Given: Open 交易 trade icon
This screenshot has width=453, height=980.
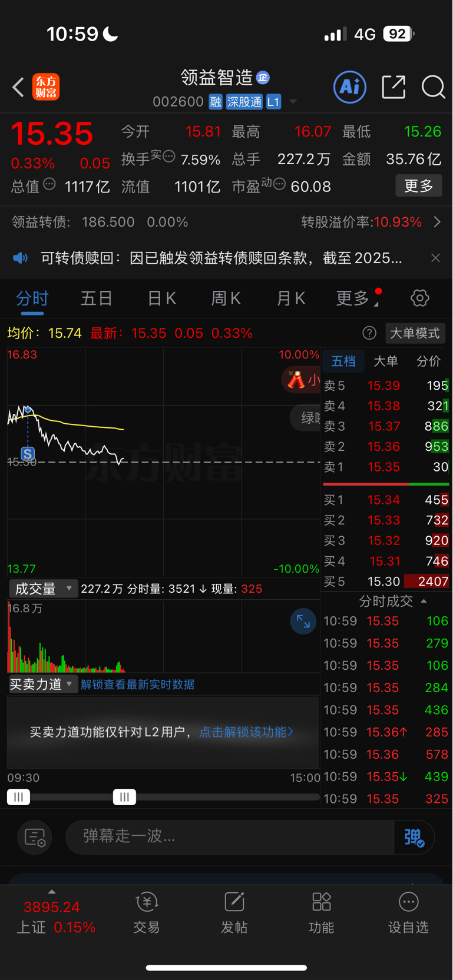Looking at the screenshot, I should pyautogui.click(x=147, y=913).
